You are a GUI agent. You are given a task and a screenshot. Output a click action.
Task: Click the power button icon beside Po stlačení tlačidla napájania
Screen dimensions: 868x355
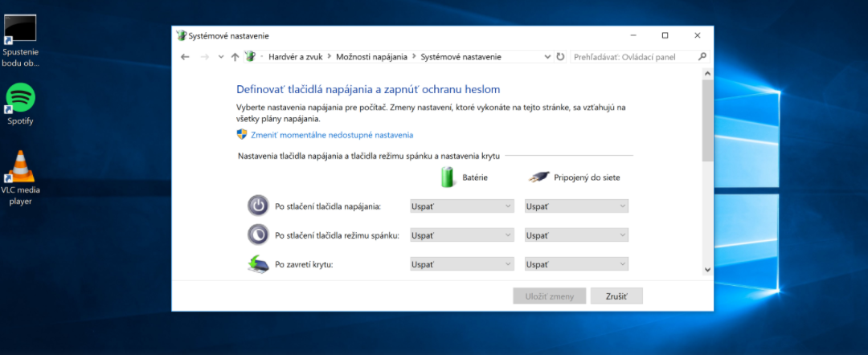coord(257,206)
